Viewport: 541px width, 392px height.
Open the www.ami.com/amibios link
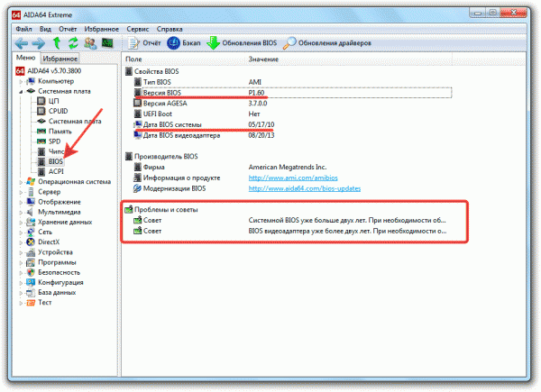[293, 178]
